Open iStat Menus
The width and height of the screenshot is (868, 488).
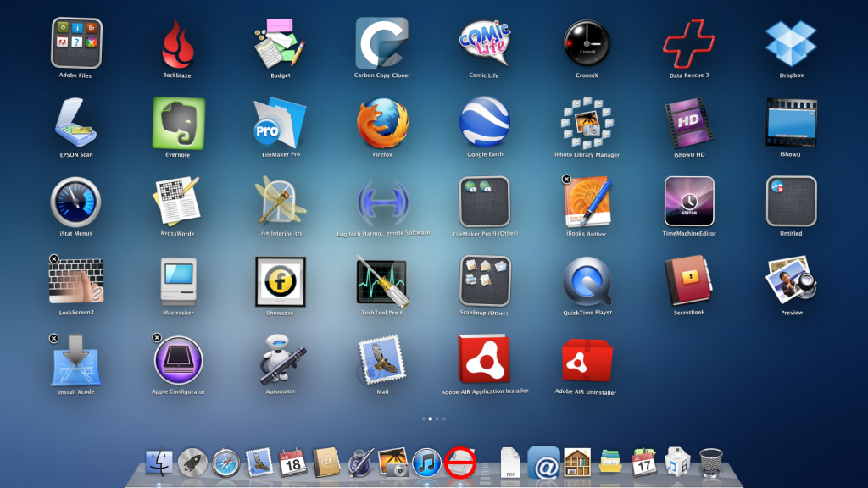[x=76, y=202]
